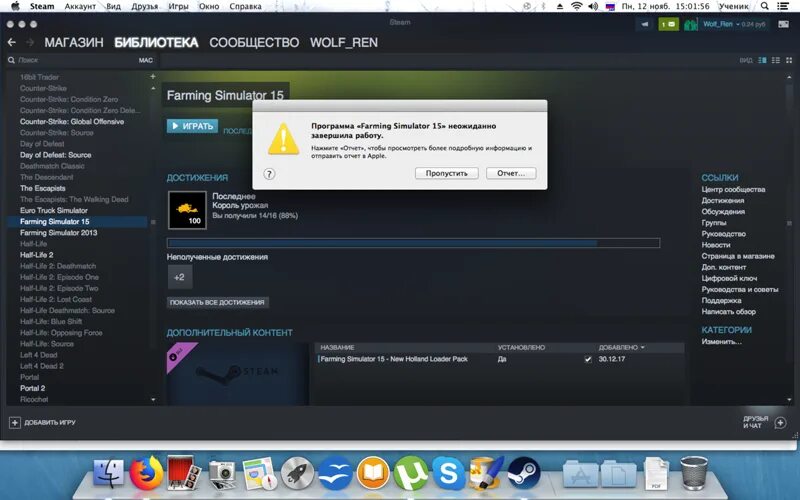Open the Аккаунт menu

[x=80, y=6]
